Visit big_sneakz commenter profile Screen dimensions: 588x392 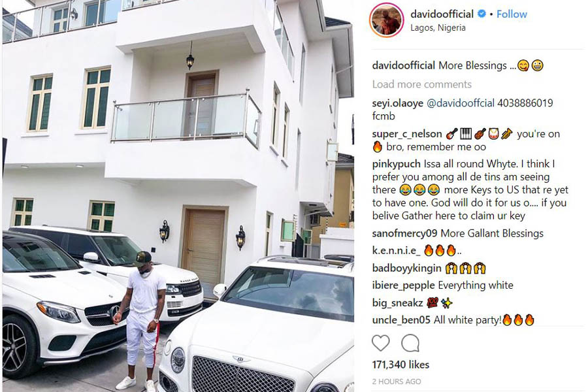(x=397, y=302)
